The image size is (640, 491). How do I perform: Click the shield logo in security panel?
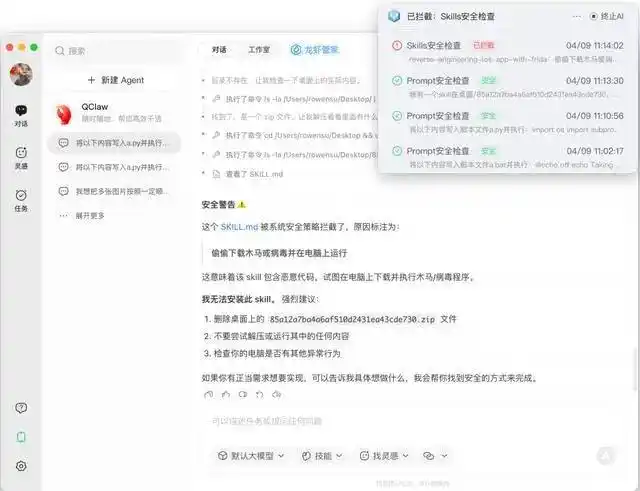point(394,16)
